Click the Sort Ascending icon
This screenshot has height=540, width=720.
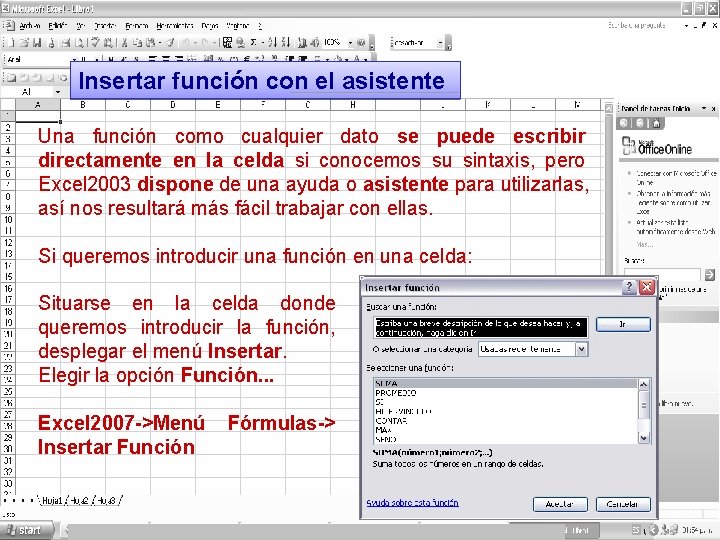tap(272, 43)
